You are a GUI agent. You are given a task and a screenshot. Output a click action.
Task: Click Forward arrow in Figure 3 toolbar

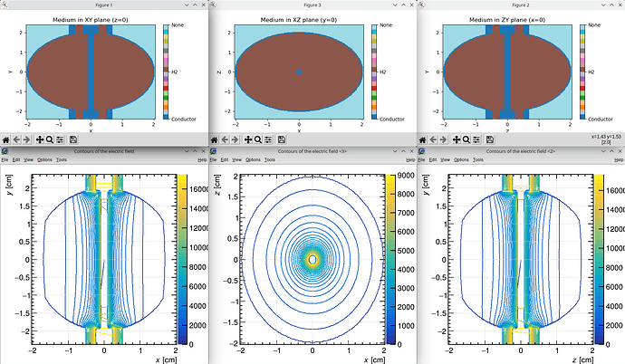[x=236, y=139]
